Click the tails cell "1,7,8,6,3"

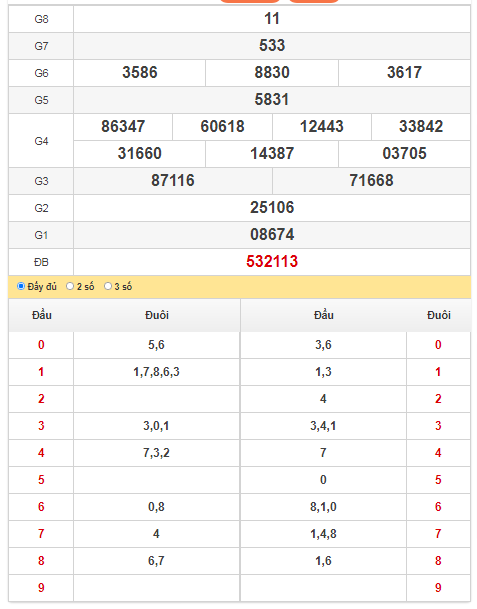[157, 372]
